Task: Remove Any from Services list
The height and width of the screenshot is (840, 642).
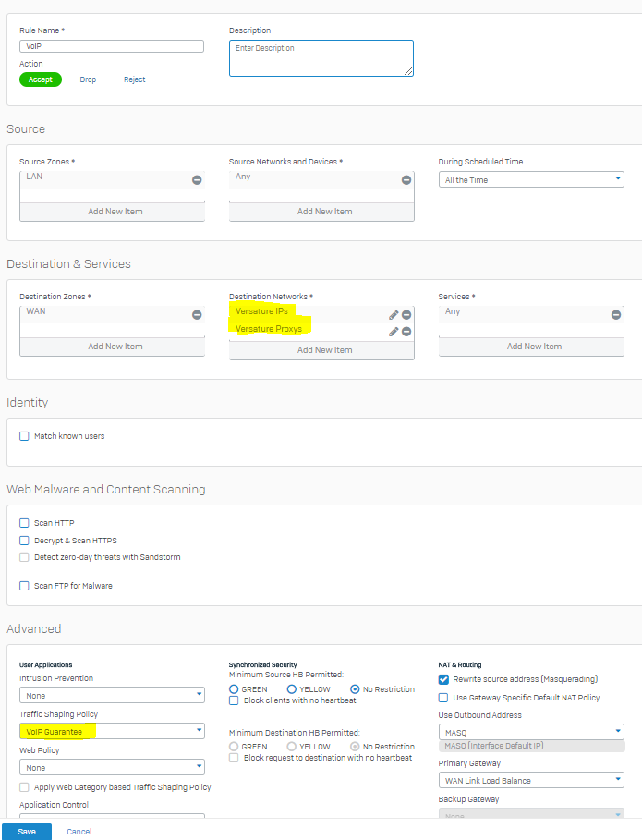Action: pos(616,315)
